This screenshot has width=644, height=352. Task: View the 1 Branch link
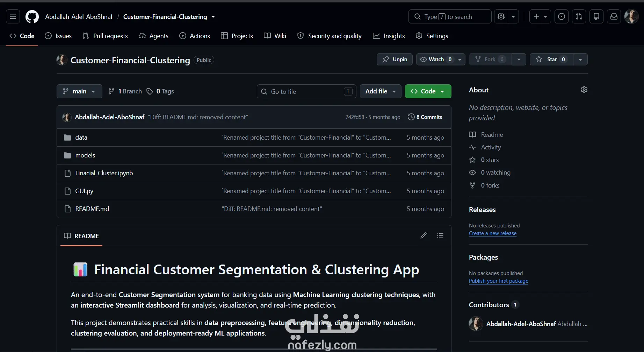click(x=125, y=91)
